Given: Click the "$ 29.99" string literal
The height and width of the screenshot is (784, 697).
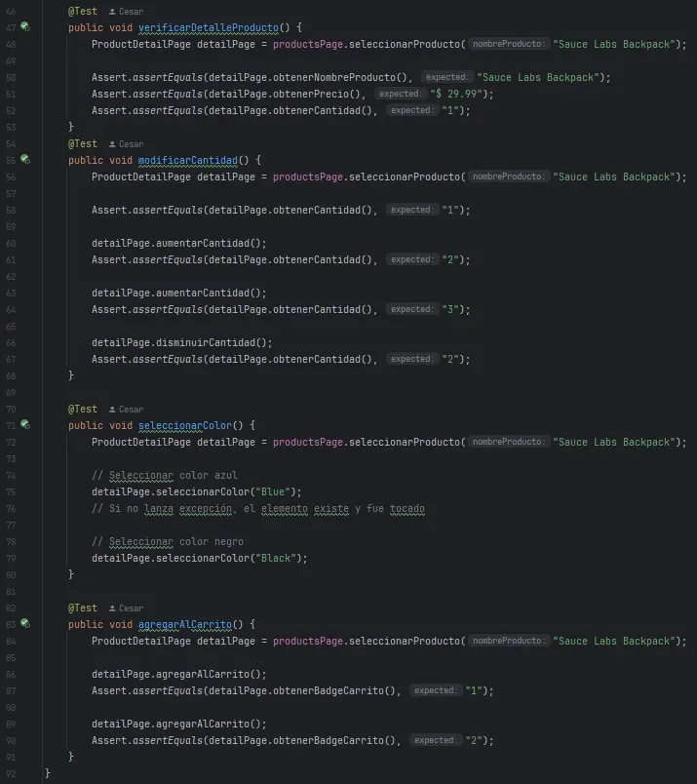Looking at the screenshot, I should click(x=458, y=94).
